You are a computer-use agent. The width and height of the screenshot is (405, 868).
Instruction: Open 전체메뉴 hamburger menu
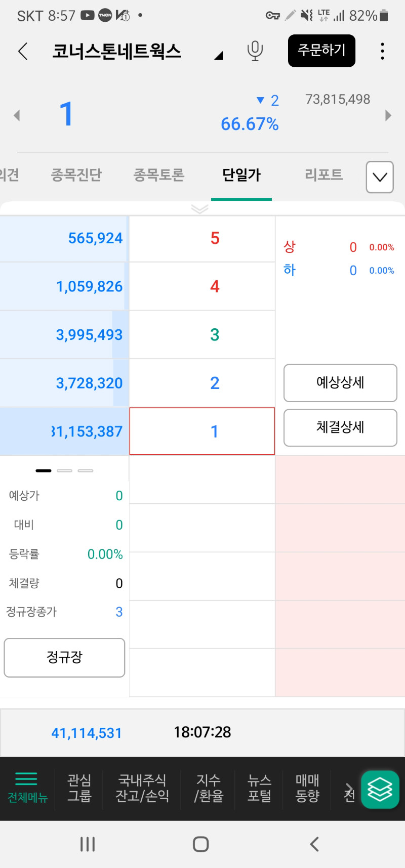click(27, 788)
